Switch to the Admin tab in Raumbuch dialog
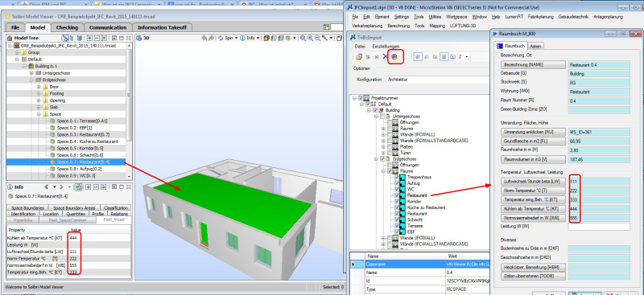The width and height of the screenshot is (644, 295). pyautogui.click(x=535, y=46)
